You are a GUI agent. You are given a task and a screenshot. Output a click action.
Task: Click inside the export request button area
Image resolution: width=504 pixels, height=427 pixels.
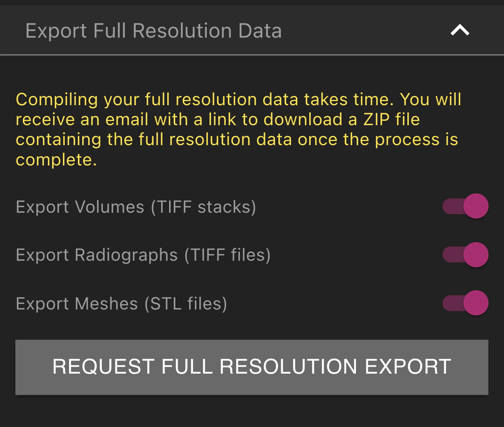pyautogui.click(x=252, y=367)
